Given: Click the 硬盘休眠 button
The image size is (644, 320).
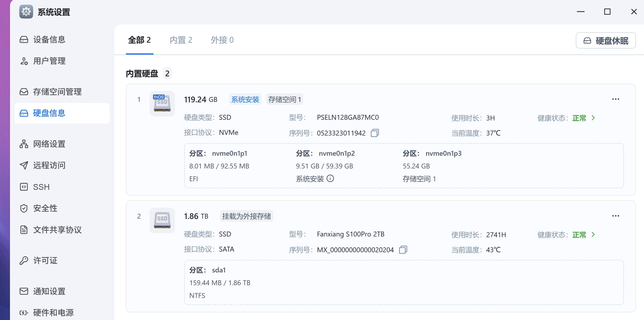Looking at the screenshot, I should click(606, 40).
